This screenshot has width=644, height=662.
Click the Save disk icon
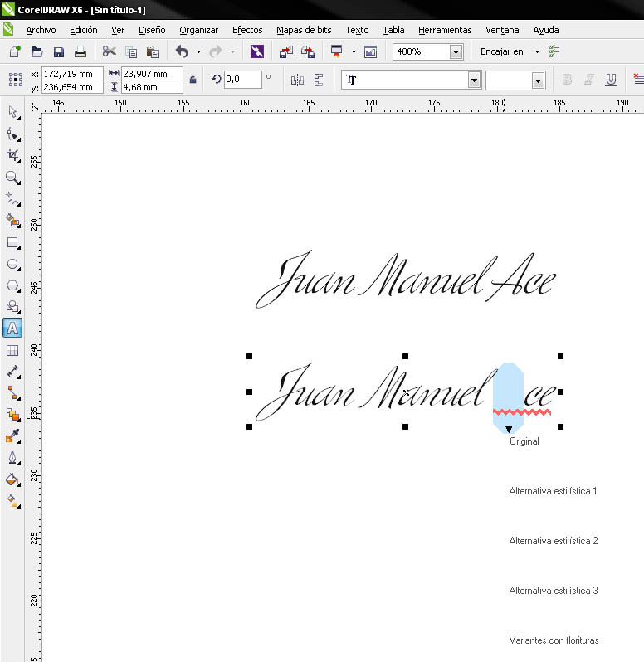coord(59,51)
